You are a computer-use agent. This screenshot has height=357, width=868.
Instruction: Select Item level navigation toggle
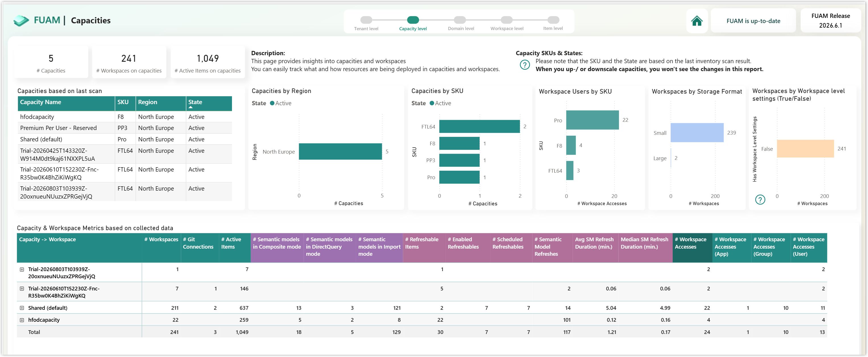point(553,20)
